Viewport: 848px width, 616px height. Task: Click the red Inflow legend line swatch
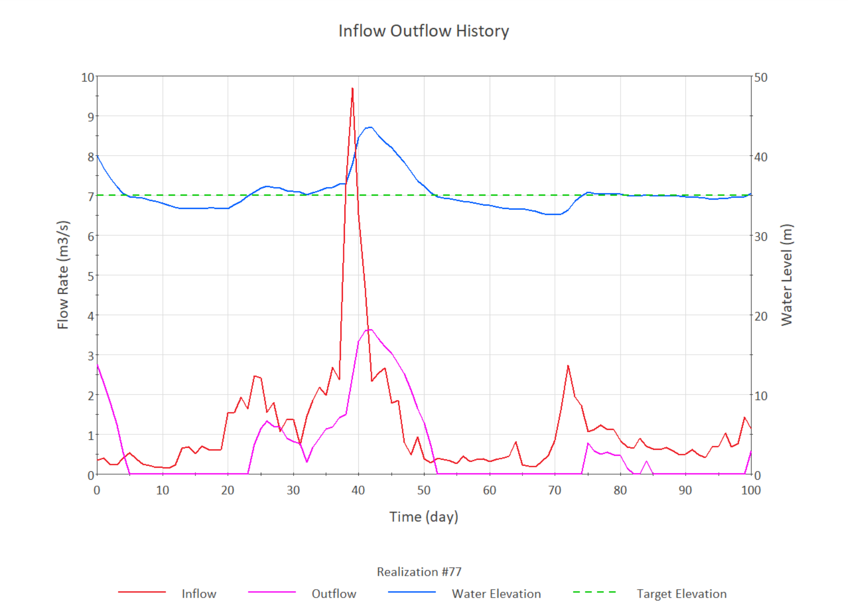pyautogui.click(x=142, y=592)
